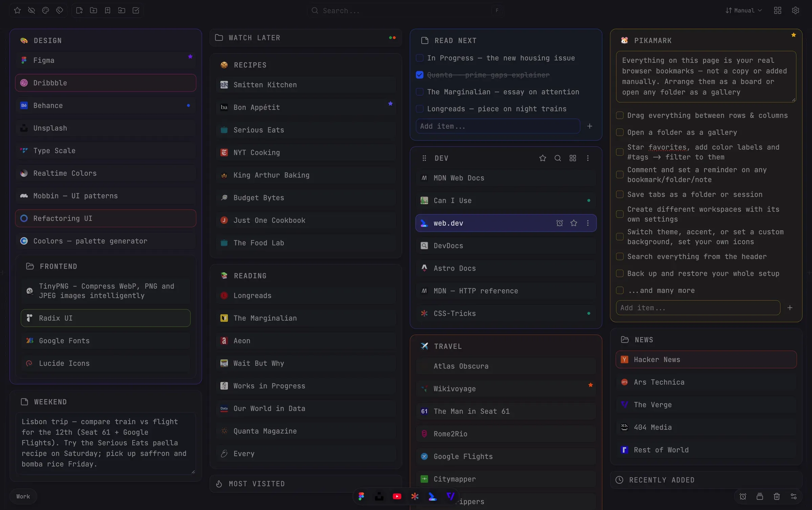Screen dimensions: 812x510
Task: Open the color palette filter icon
Action: (46, 10)
